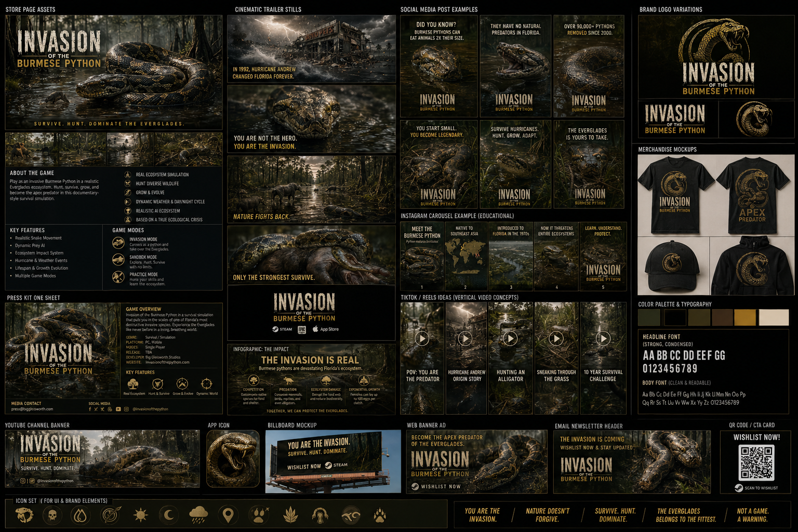The image size is (798, 532).
Task: Open the Did You Know social post
Action: 439,66
